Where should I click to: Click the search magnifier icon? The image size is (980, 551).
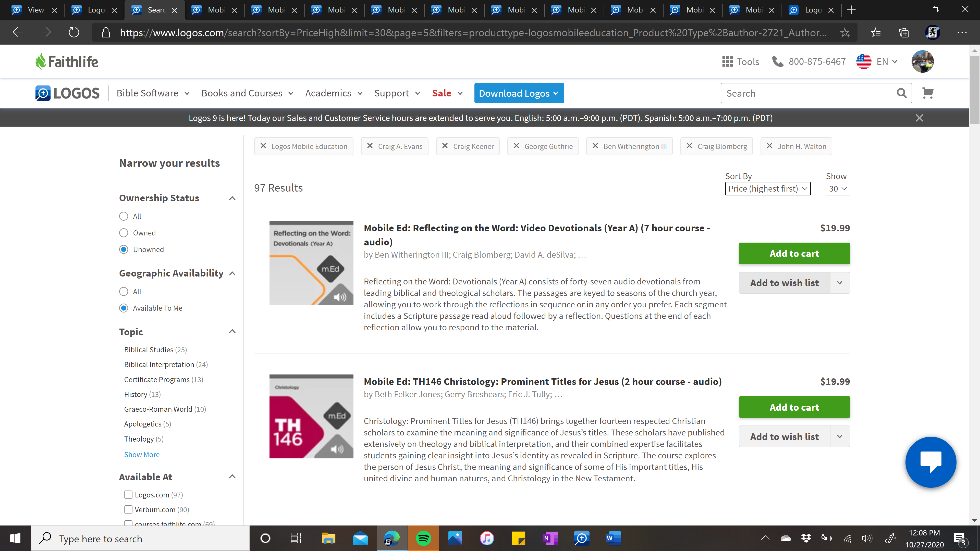pos(901,93)
